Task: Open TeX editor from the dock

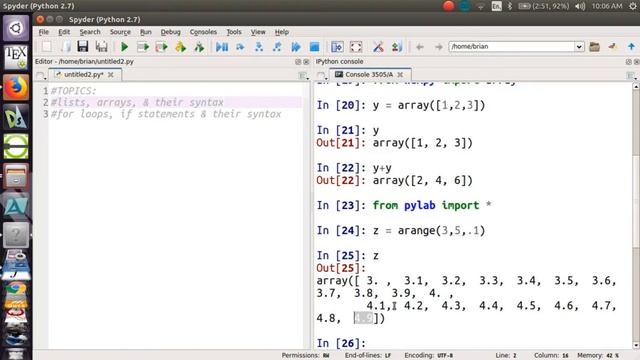Action: click(16, 58)
